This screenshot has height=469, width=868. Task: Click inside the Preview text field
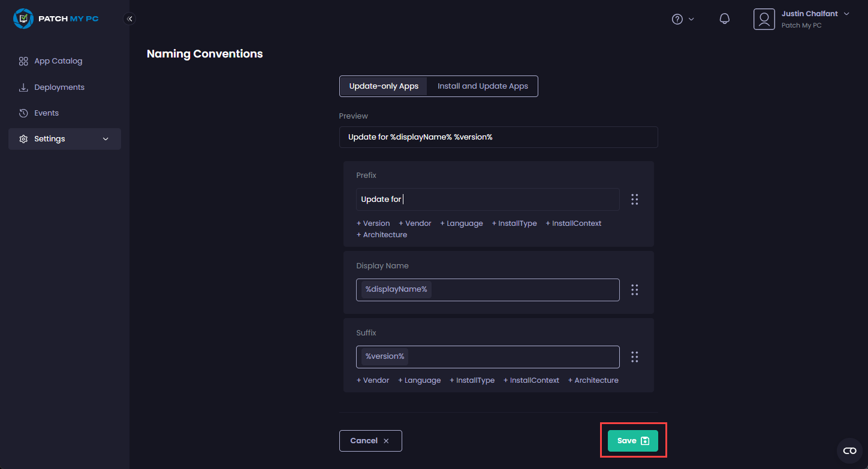tap(498, 137)
